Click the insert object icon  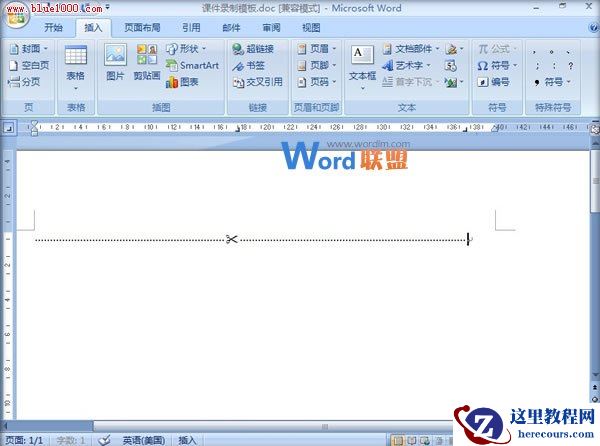click(x=451, y=82)
